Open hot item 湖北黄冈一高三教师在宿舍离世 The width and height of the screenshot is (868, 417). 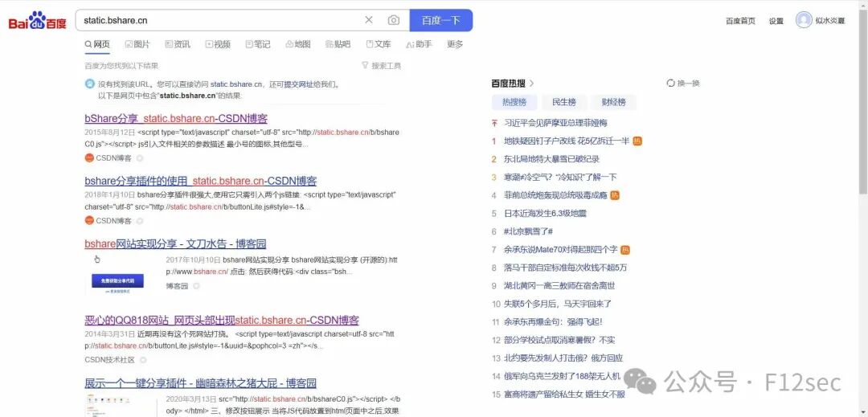coord(559,286)
